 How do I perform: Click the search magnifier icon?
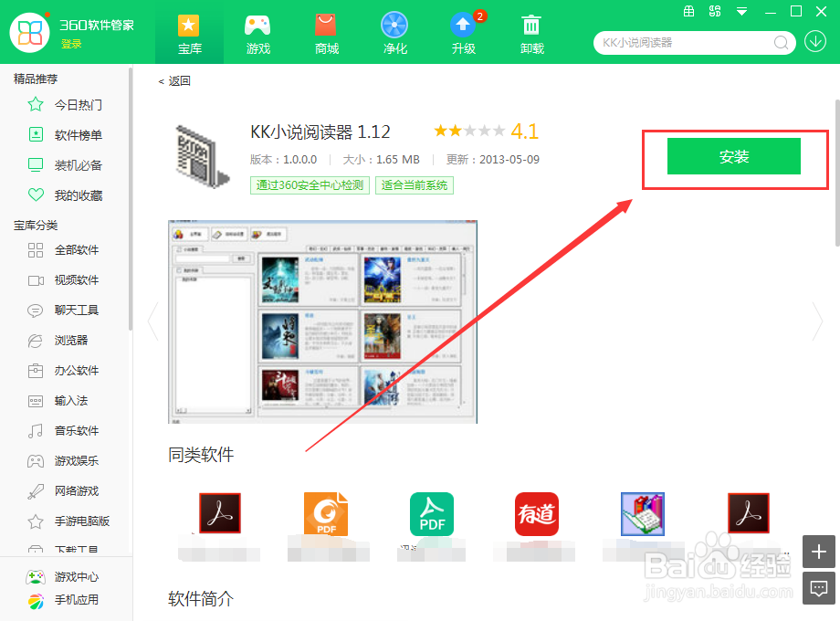[781, 42]
